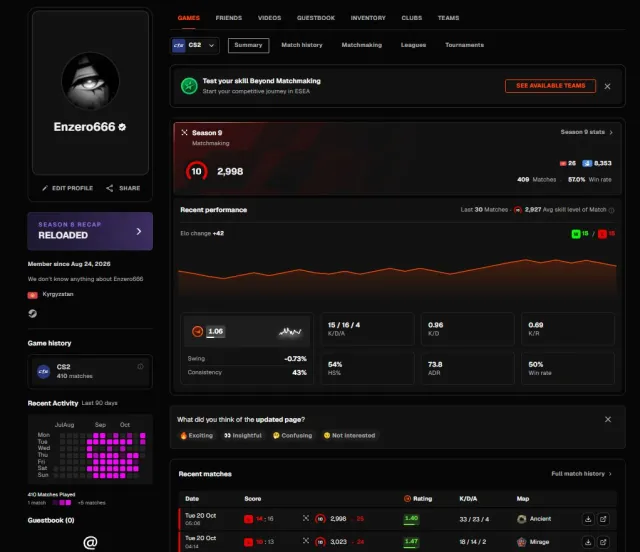The image size is (640, 552).
Task: Open the TEAMS tab
Action: tap(448, 18)
